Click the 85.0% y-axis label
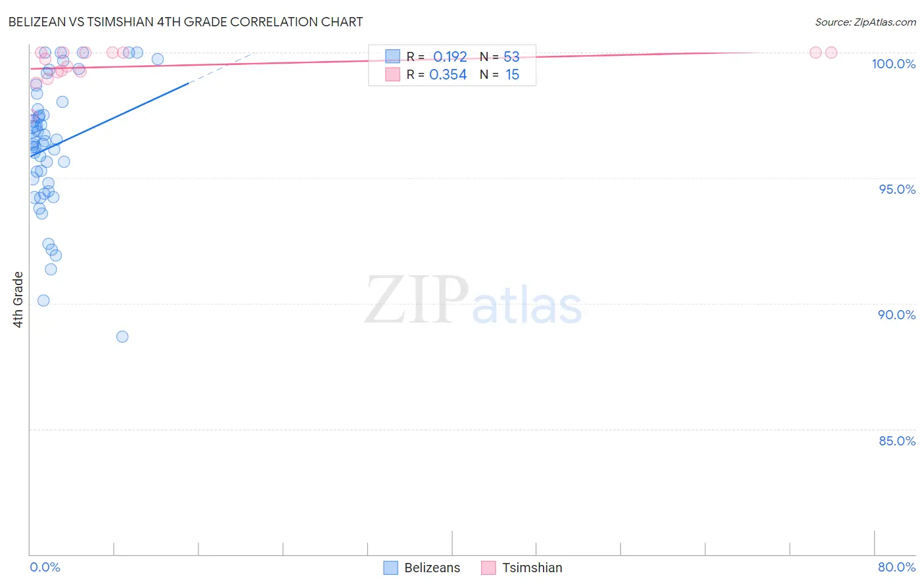 [x=897, y=441]
